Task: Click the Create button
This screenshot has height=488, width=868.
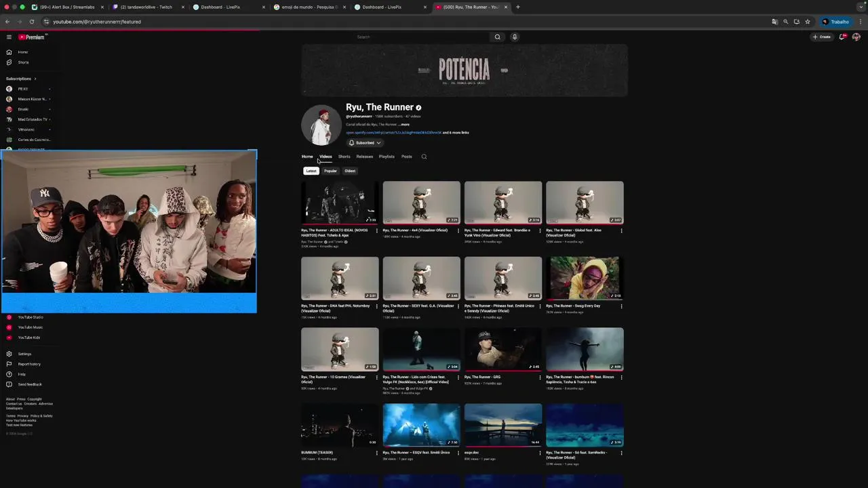Action: point(821,37)
